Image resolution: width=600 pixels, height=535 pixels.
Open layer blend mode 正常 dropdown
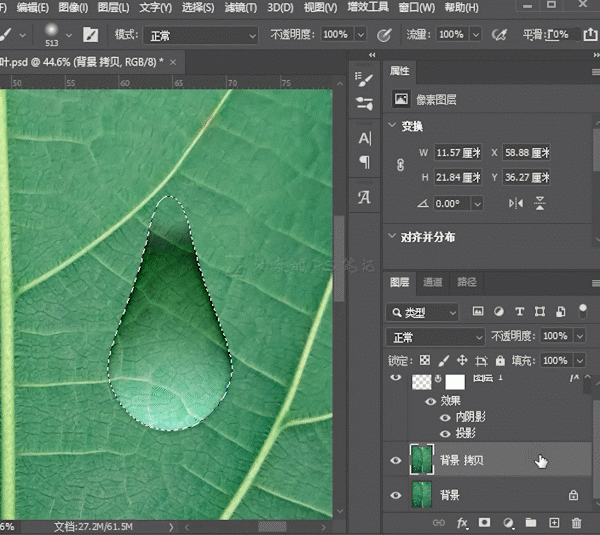(x=435, y=337)
